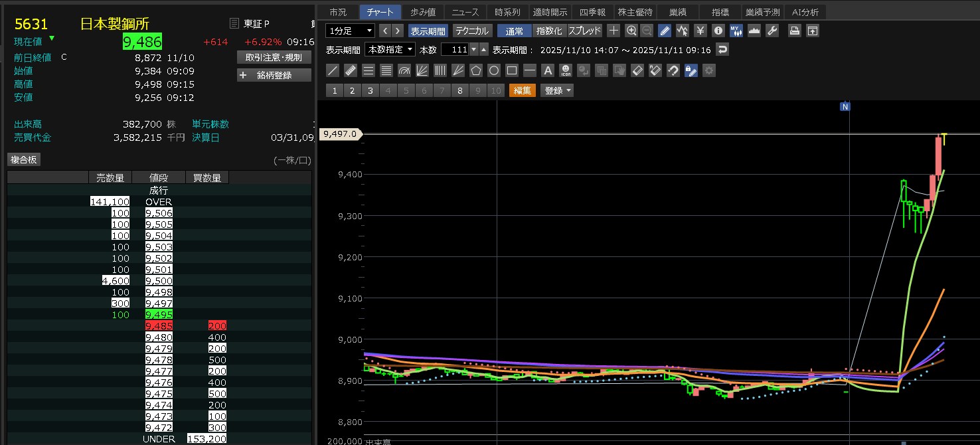980x445 pixels.
Task: Select the trend line drawing tool
Action: 333,70
